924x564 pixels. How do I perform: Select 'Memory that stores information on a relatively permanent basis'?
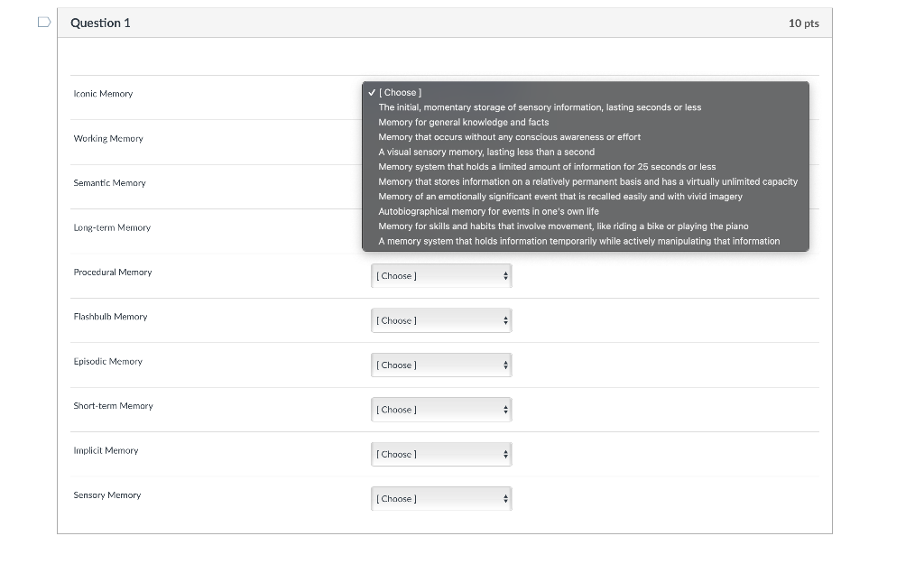587,181
